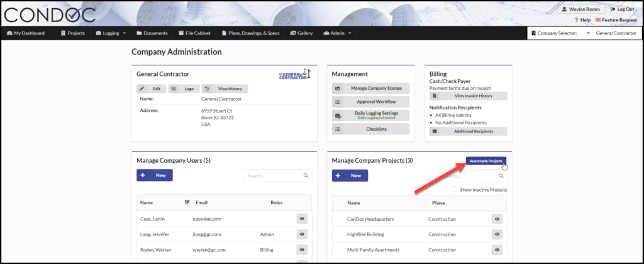Click the Waylan Roden user button

click(x=580, y=9)
